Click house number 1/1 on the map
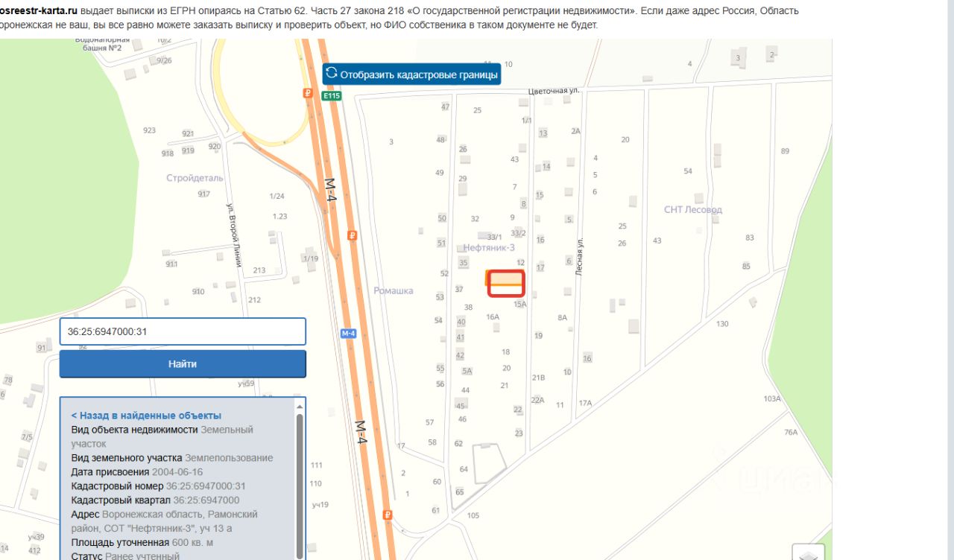Screen dimensions: 954x560 [527, 120]
